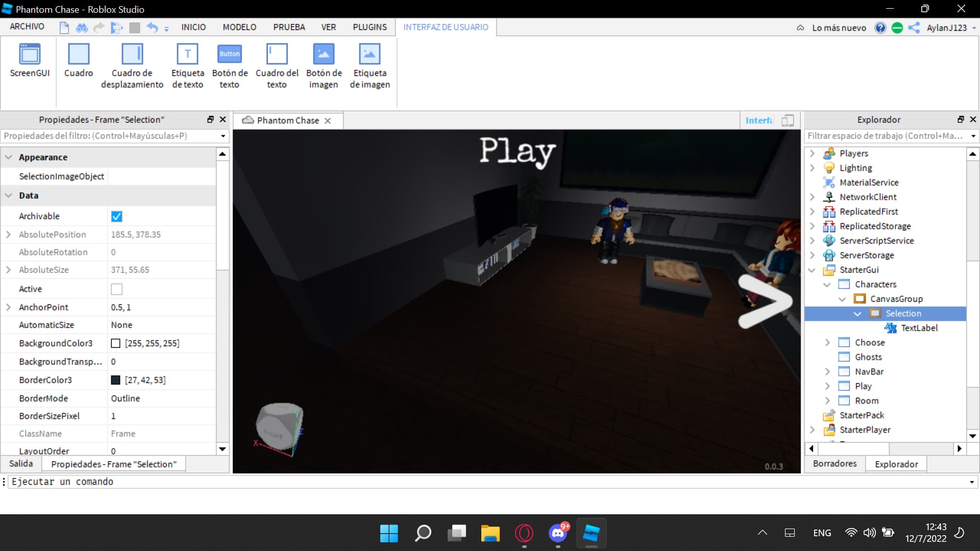Collapse the Appearance properties section
Image resolution: width=980 pixels, height=551 pixels.
[x=9, y=157]
